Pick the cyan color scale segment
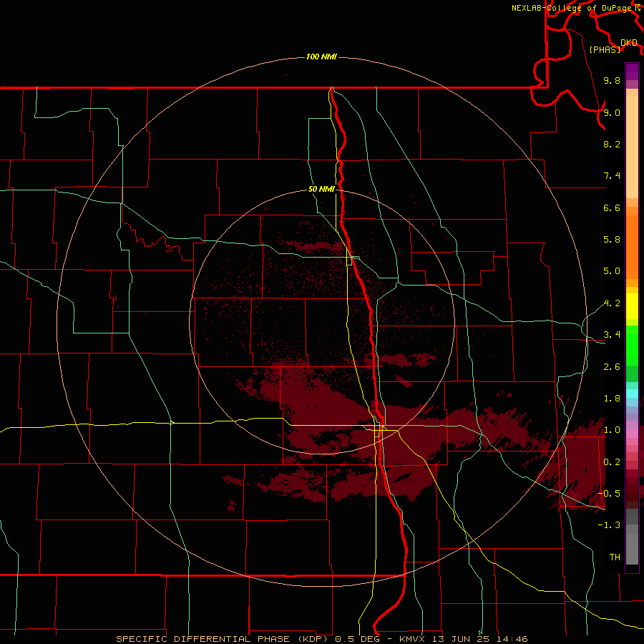644x644 pixels. coord(632,394)
